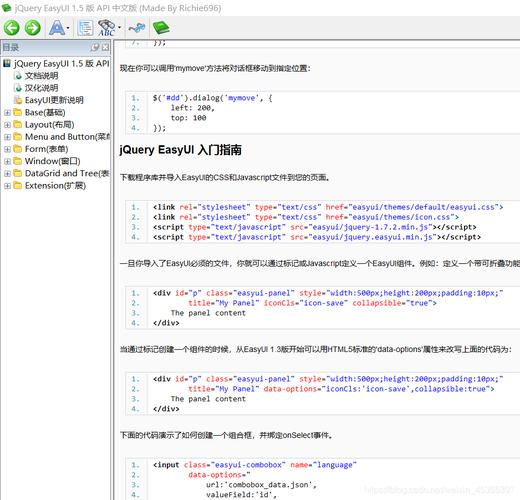Pin the 目录 contents panel
The width and height of the screenshot is (520, 500).
pos(95,47)
